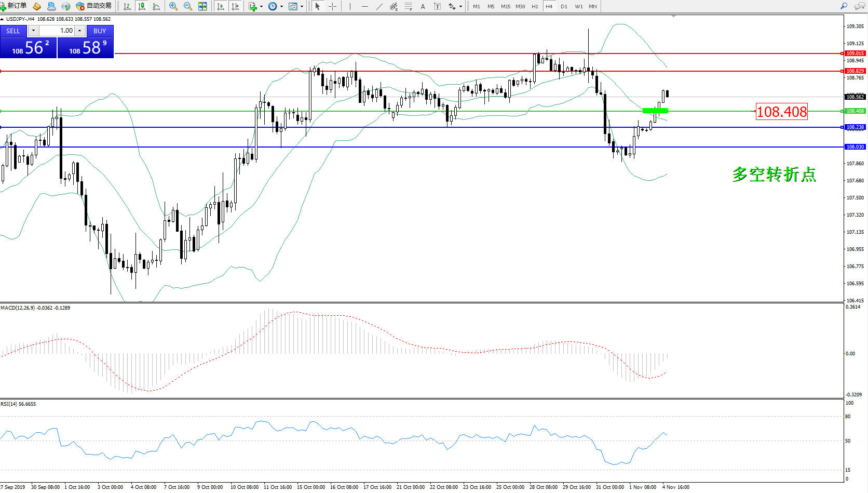The width and height of the screenshot is (868, 493).
Task: Select the M15 timeframe
Action: tap(505, 6)
